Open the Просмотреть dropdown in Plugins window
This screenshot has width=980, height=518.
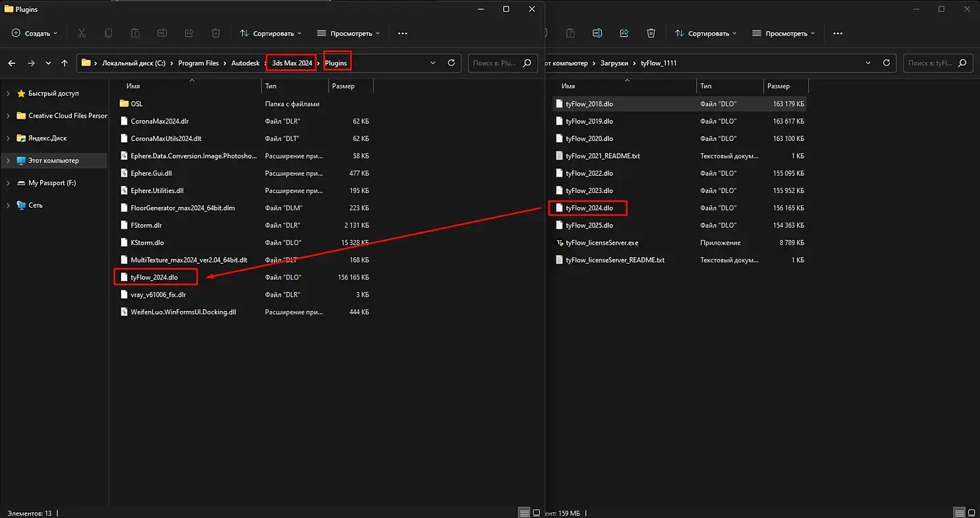pos(348,33)
